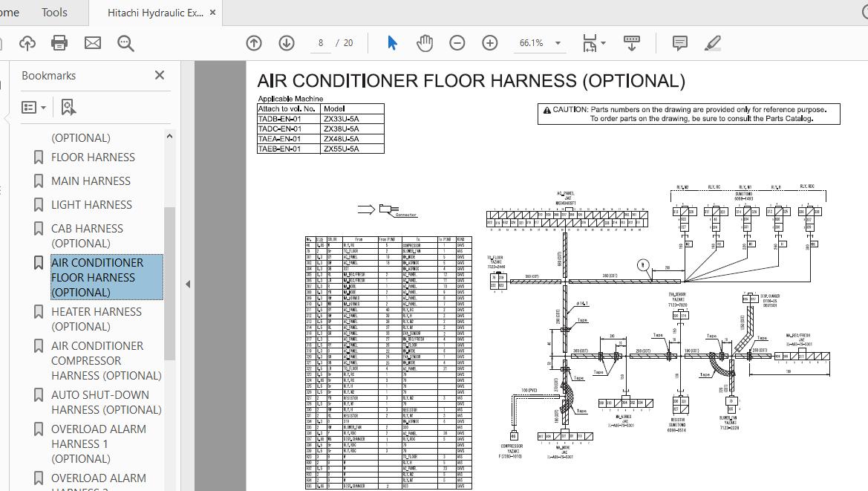The width and height of the screenshot is (868, 491).
Task: Print the document with printer icon
Action: point(59,43)
